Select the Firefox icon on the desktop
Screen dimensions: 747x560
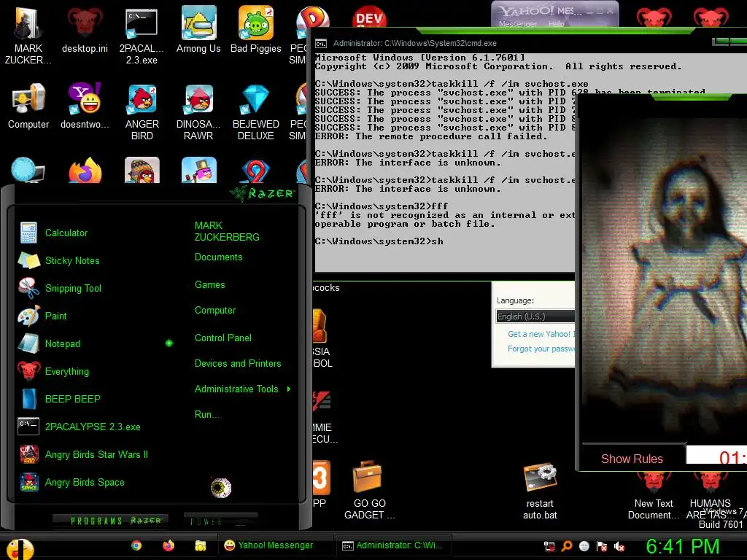pyautogui.click(x=85, y=170)
